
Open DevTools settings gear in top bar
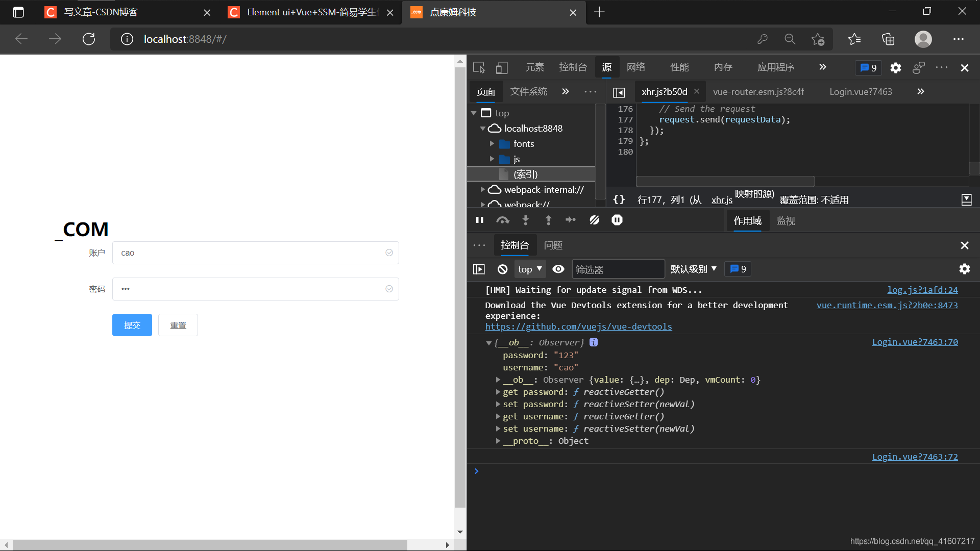[x=895, y=68]
